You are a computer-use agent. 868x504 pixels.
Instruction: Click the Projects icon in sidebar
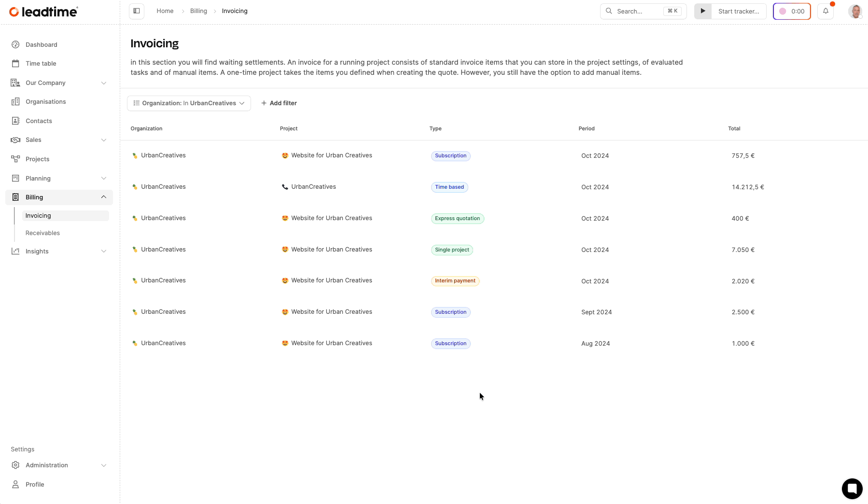click(15, 159)
